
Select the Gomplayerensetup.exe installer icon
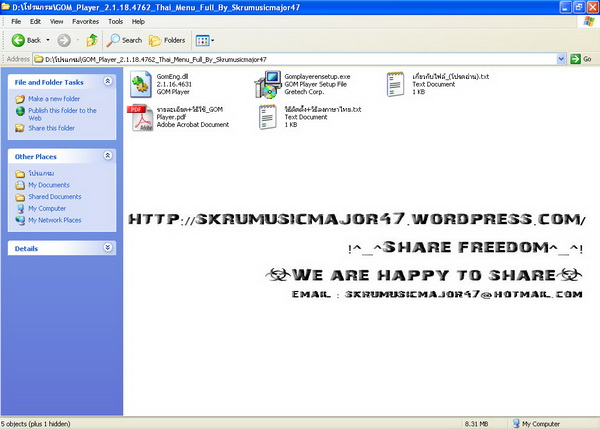click(x=268, y=84)
